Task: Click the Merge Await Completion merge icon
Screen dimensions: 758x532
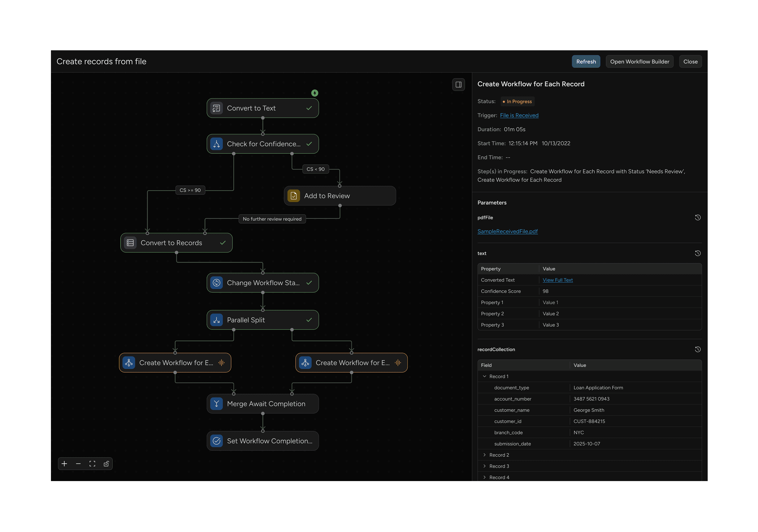Action: click(x=217, y=403)
